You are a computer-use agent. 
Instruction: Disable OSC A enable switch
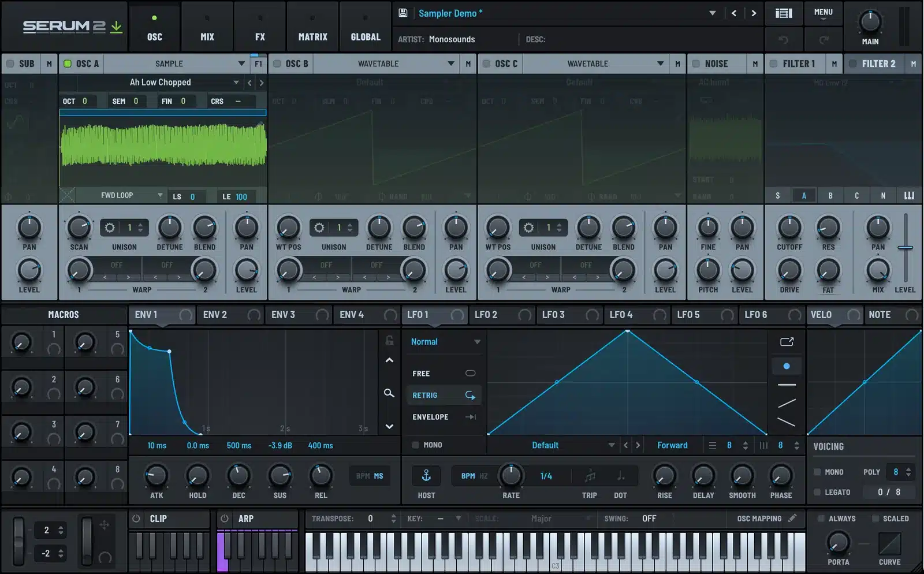pyautogui.click(x=68, y=64)
